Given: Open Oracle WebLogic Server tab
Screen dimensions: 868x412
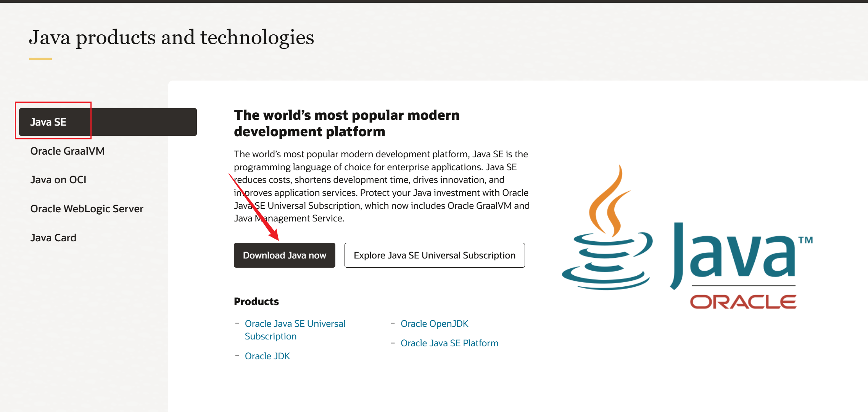Looking at the screenshot, I should point(87,209).
